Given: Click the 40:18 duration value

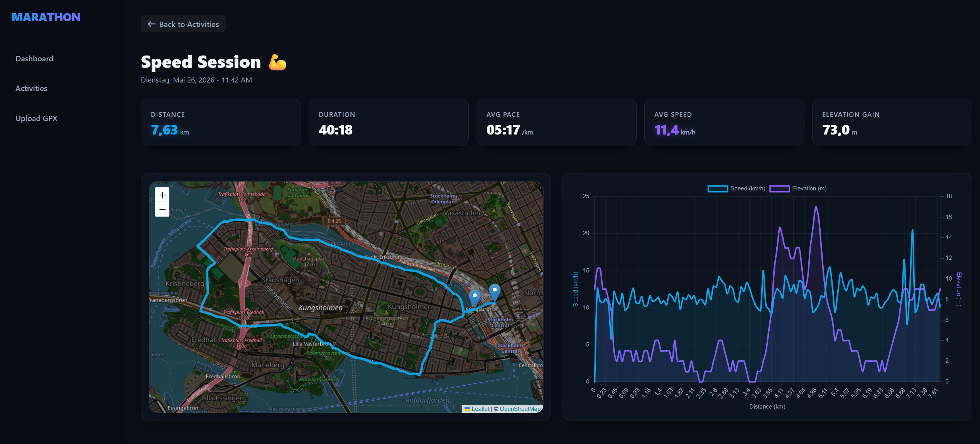Looking at the screenshot, I should coord(336,130).
